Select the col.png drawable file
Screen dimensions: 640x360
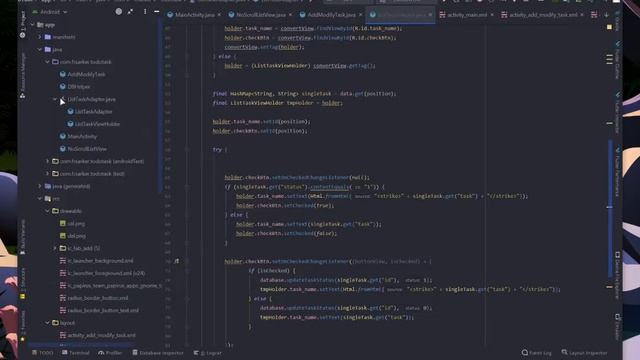point(73,223)
